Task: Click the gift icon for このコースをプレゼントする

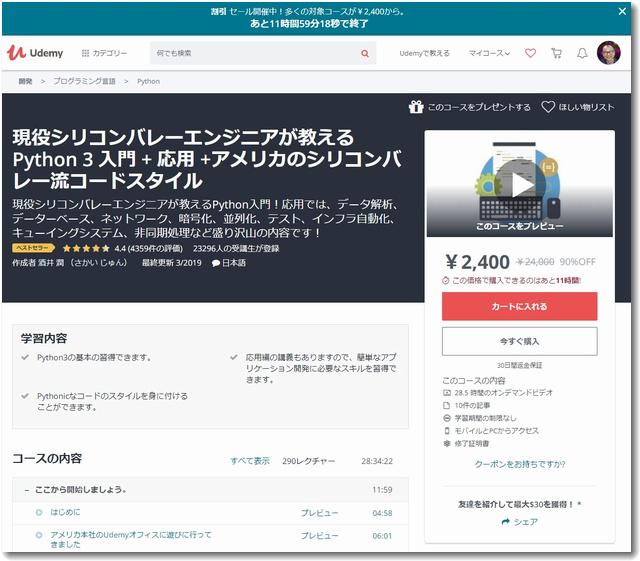Action: pyautogui.click(x=416, y=107)
